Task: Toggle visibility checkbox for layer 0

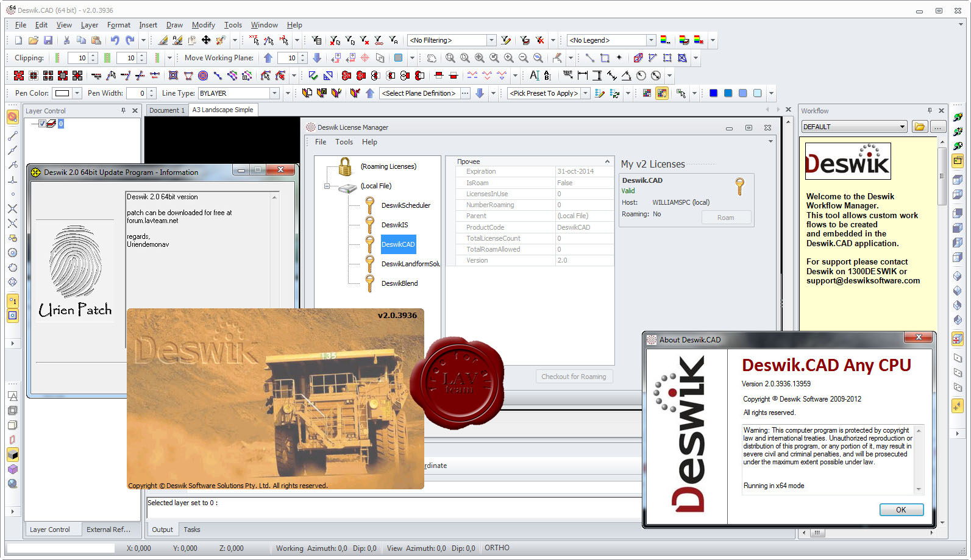Action: [x=42, y=124]
